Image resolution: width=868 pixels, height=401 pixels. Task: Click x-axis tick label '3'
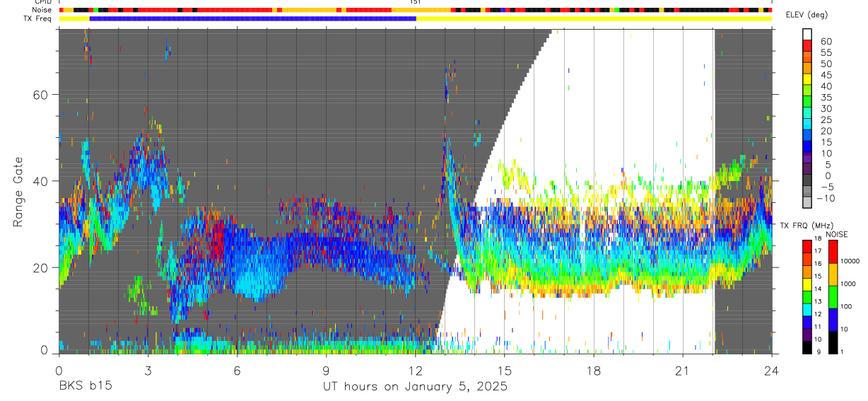tap(148, 371)
